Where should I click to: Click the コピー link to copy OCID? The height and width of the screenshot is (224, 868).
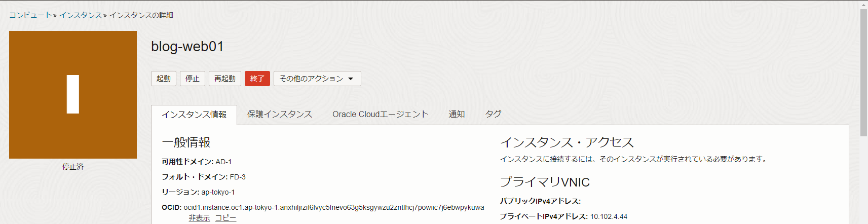pyautogui.click(x=225, y=218)
